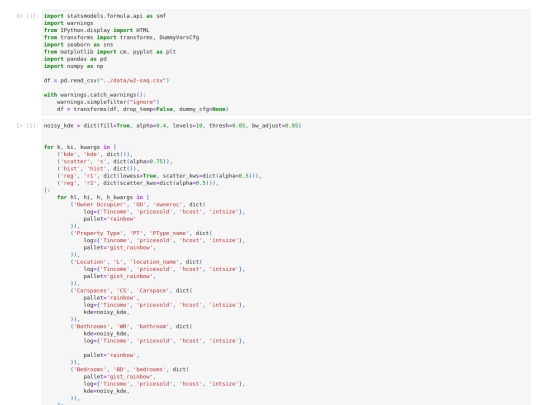Screen dimensions: 540x405
Task: Click the 'import seaborn as sns' line
Action: tap(79, 45)
